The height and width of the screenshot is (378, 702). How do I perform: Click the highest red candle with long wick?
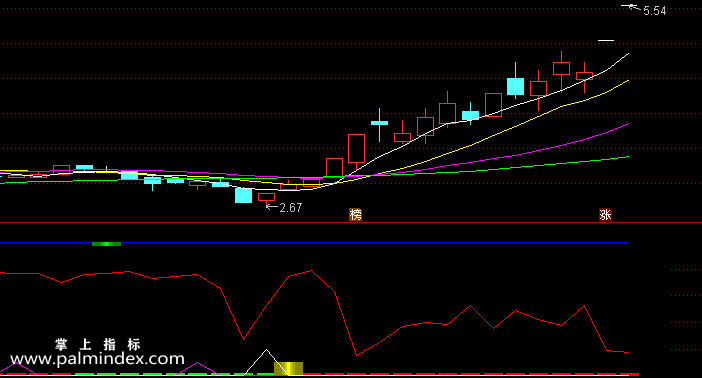coord(561,69)
